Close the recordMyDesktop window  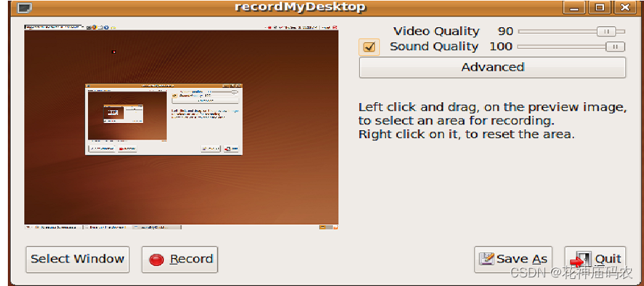pyautogui.click(x=625, y=7)
